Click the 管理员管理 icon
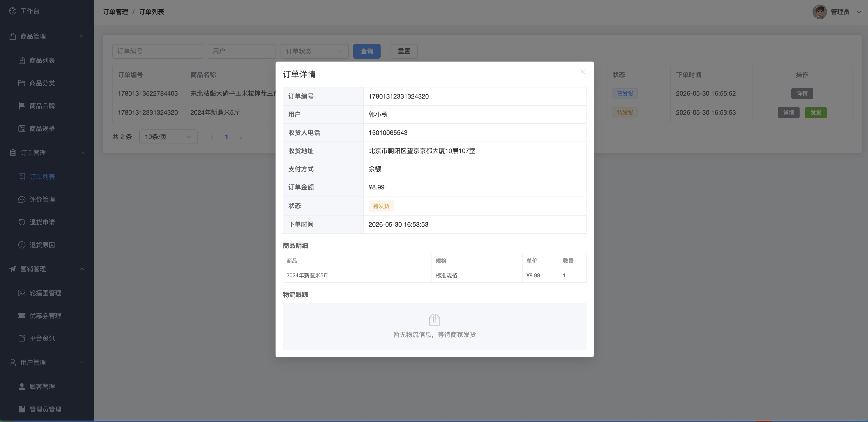 tap(22, 409)
